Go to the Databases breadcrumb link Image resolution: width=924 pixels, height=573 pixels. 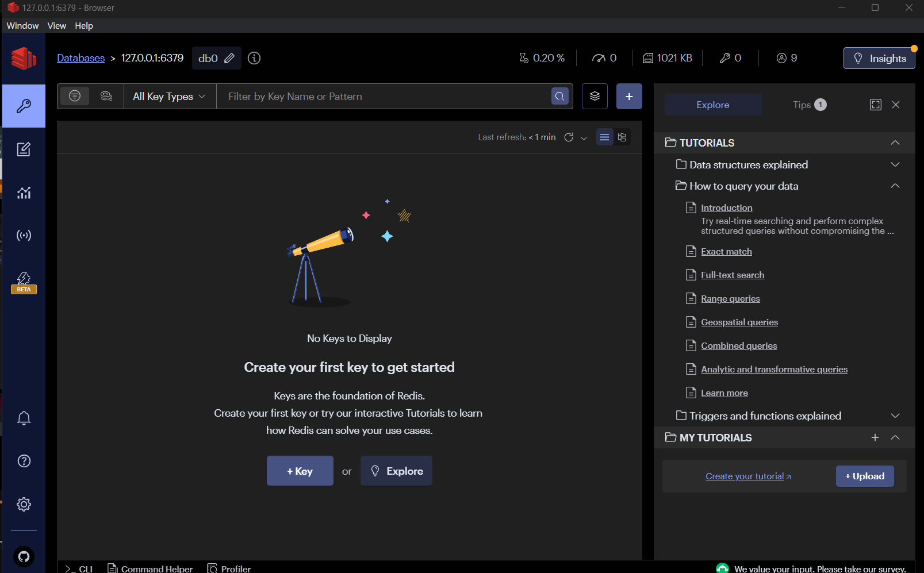pos(80,58)
